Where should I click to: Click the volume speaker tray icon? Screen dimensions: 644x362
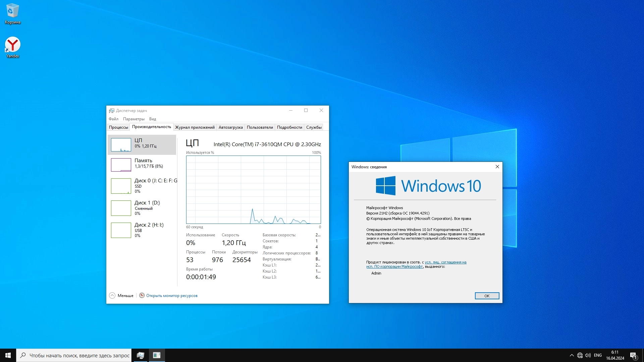pyautogui.click(x=588, y=355)
